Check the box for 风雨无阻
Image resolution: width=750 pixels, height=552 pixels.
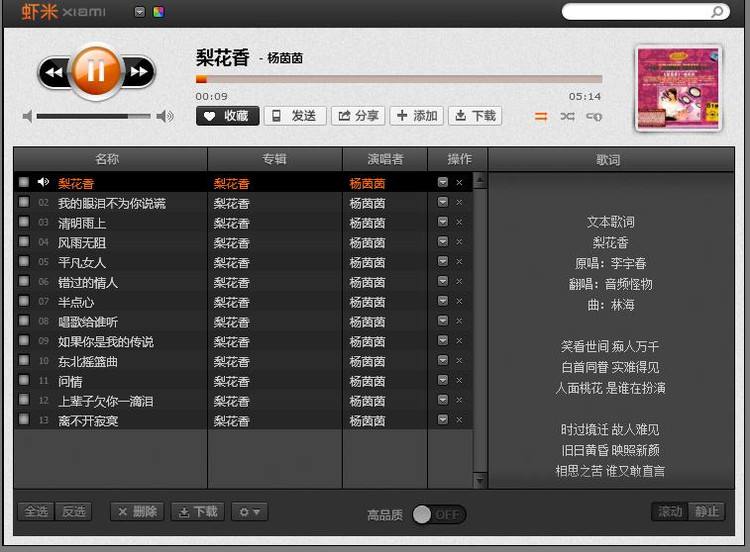(x=23, y=242)
